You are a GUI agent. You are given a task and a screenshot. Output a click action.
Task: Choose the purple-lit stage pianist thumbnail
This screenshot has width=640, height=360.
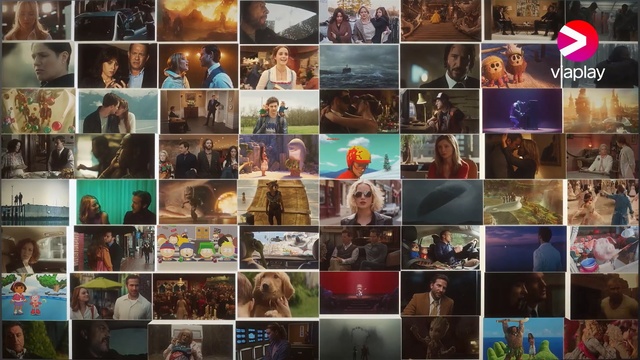point(522,111)
